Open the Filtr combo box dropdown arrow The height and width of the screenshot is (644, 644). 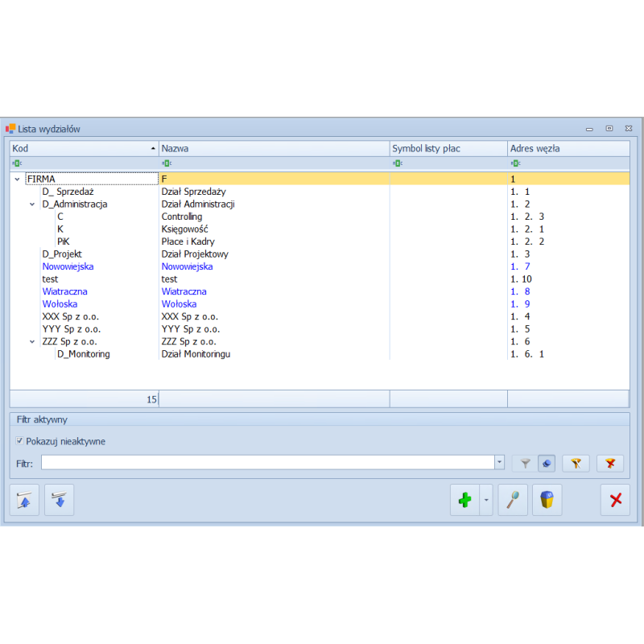[x=499, y=463]
